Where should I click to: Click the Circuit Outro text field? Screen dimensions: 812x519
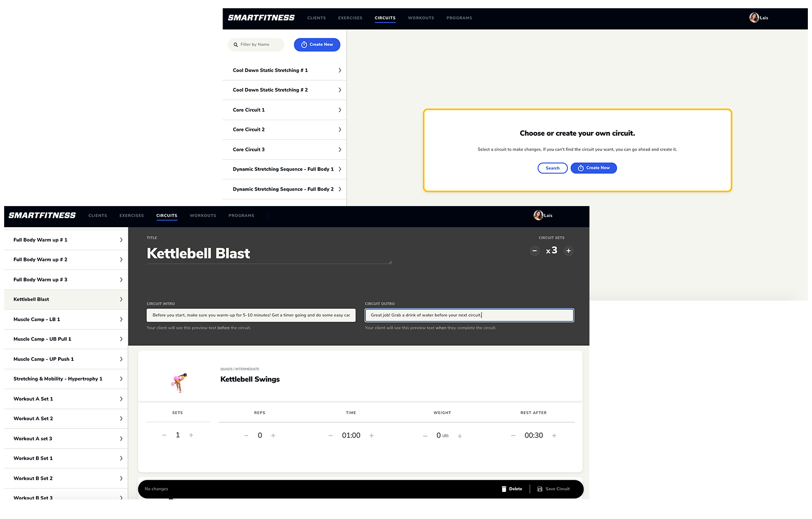pos(469,315)
